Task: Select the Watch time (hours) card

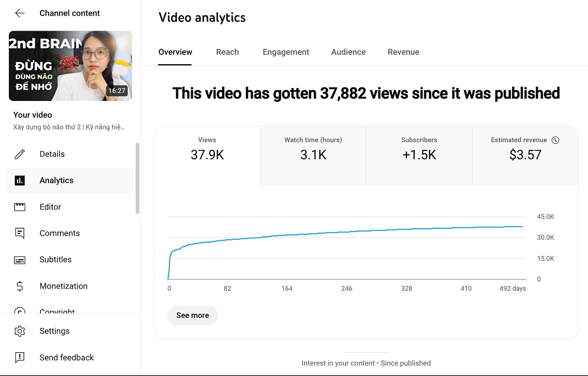Action: [x=313, y=156]
